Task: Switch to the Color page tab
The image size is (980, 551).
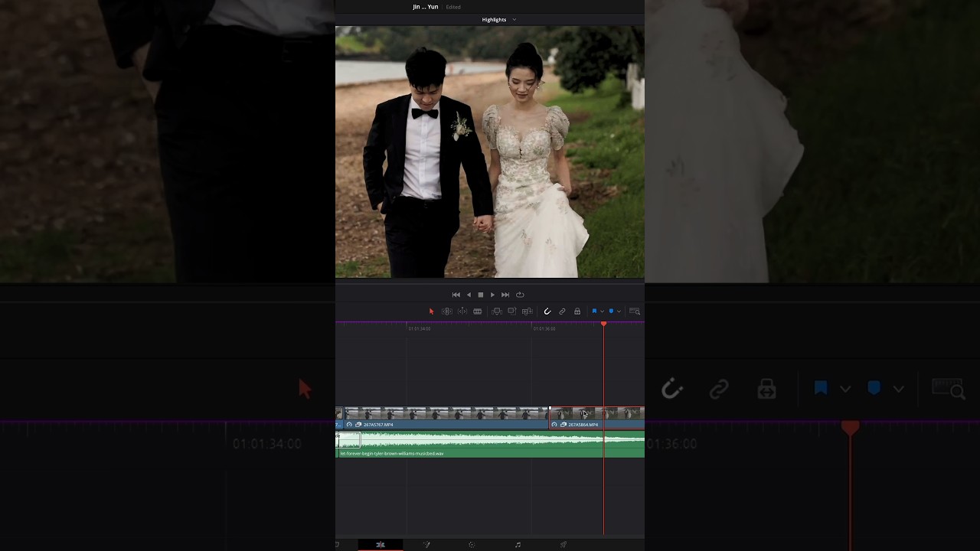Action: point(472,545)
